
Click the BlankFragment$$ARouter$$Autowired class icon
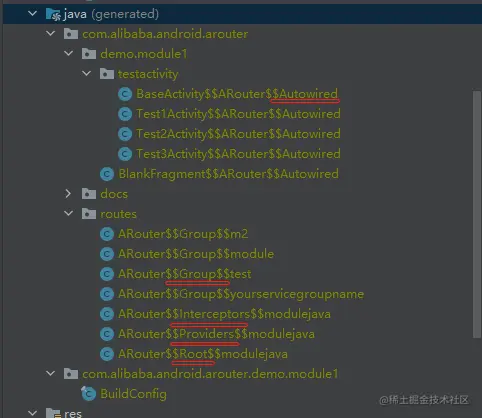click(107, 174)
